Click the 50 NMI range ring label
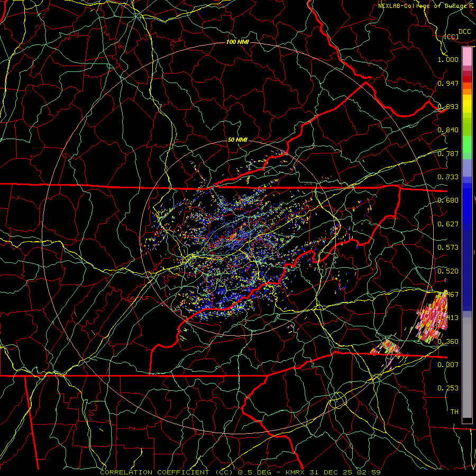The height and width of the screenshot is (476, 476). (237, 140)
